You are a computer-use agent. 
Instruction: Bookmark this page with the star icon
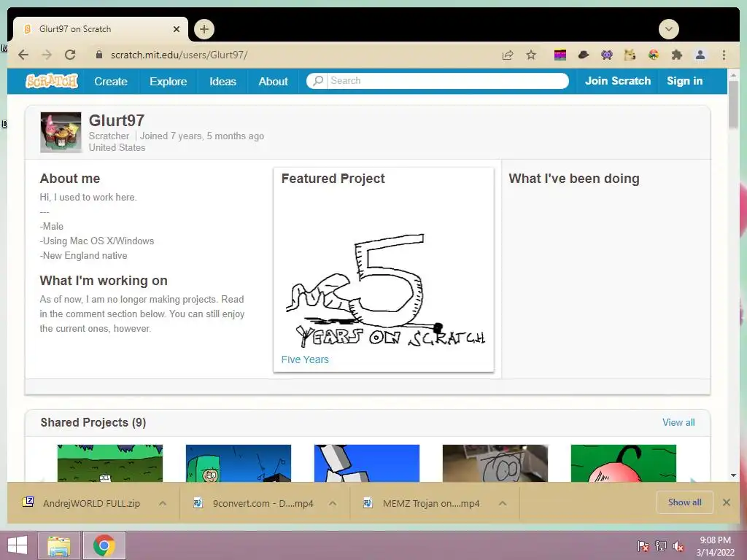tap(531, 55)
